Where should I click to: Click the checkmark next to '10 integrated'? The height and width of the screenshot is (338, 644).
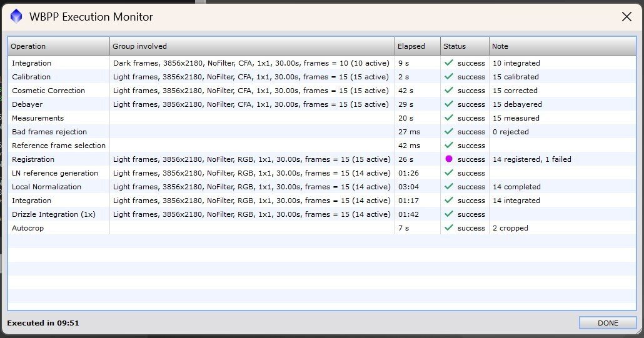click(449, 62)
